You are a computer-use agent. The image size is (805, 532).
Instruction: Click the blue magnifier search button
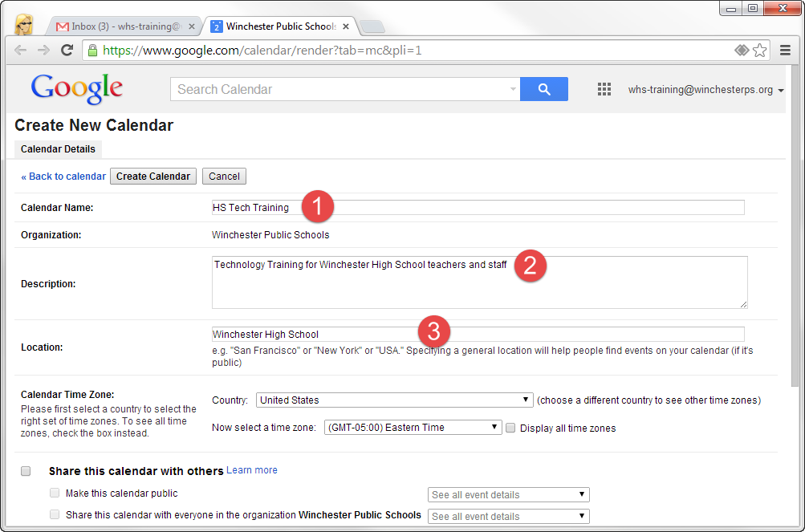tap(544, 89)
